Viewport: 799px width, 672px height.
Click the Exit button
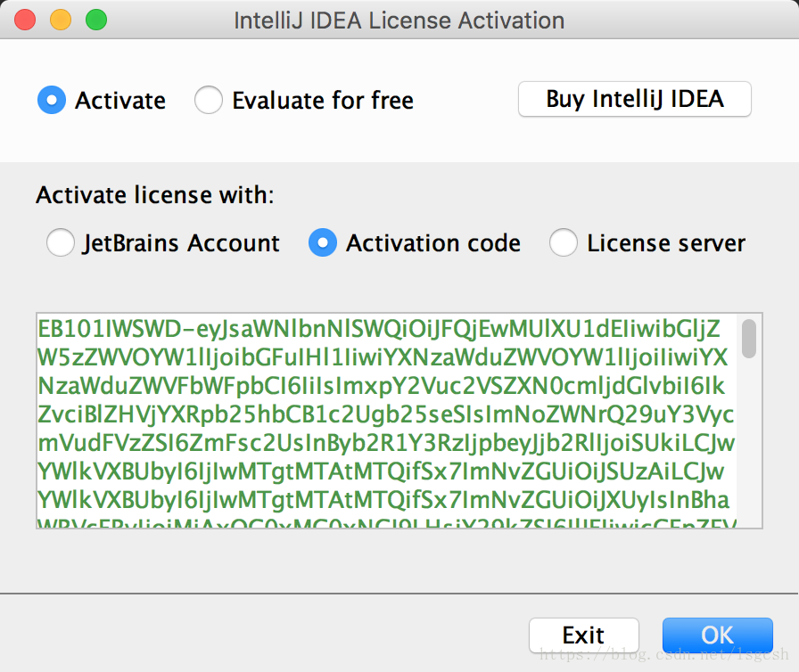[x=584, y=635]
